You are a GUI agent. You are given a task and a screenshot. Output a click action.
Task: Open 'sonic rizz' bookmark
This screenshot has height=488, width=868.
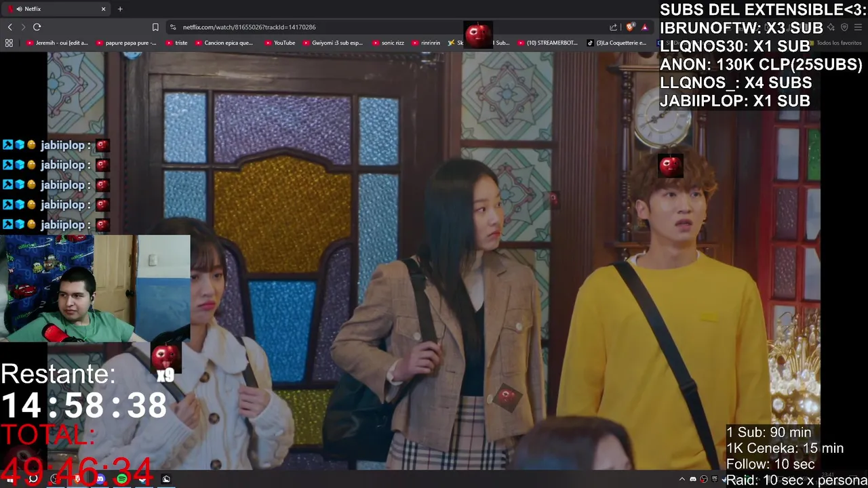pyautogui.click(x=387, y=43)
